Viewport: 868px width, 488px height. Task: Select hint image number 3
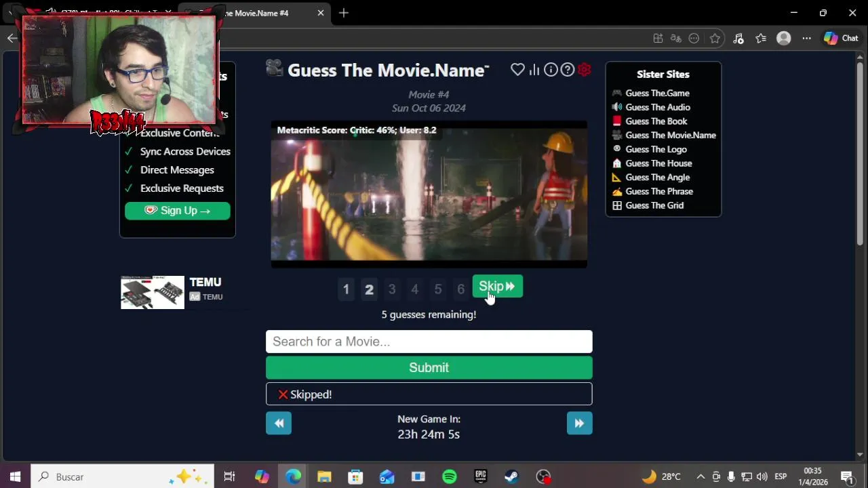click(x=392, y=289)
